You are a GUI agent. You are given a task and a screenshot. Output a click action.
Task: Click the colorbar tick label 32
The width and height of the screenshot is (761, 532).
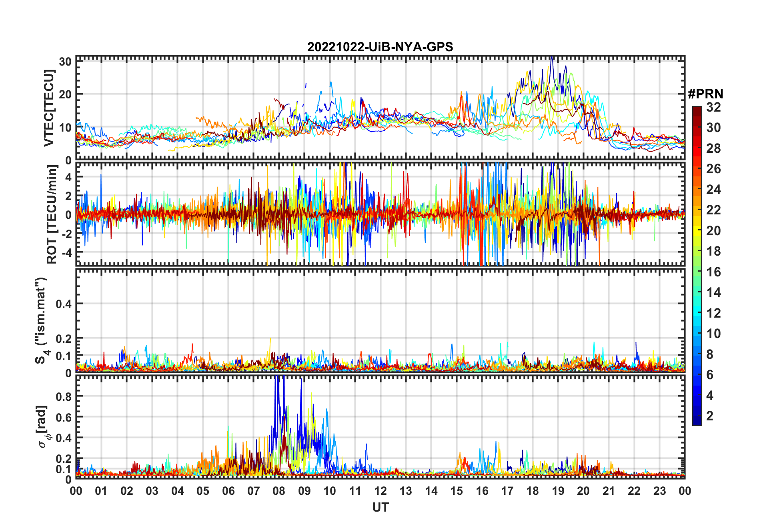713,107
